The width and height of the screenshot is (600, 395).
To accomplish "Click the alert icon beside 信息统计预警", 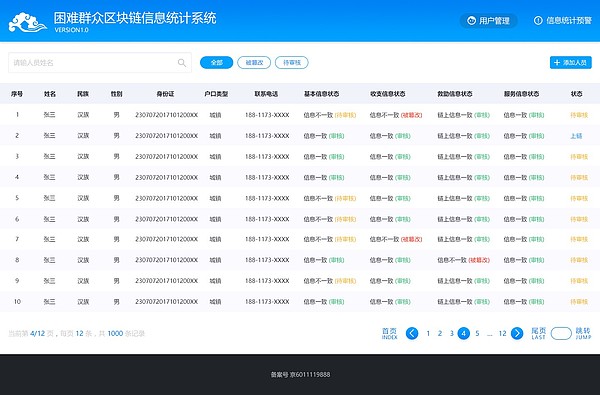I will tap(538, 20).
